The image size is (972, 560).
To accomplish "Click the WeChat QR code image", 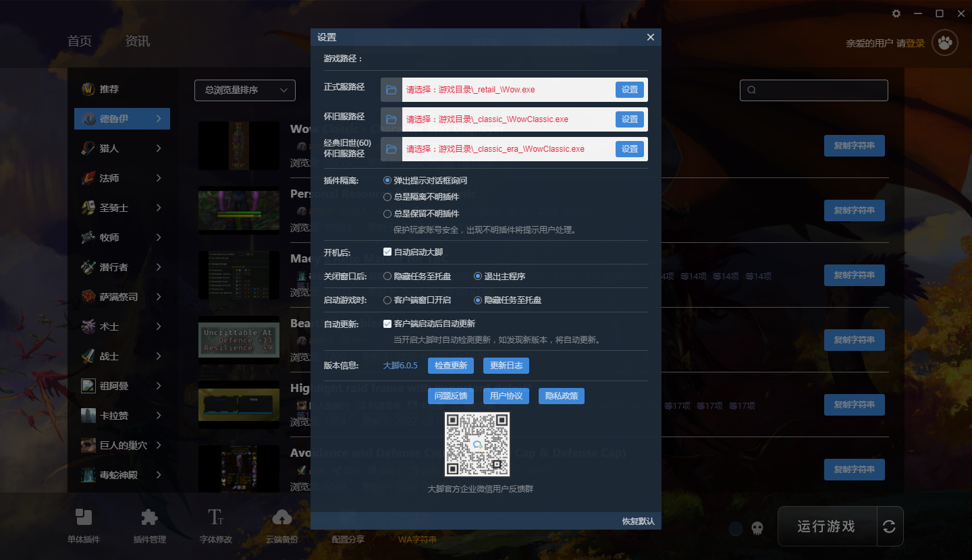I will click(x=477, y=445).
